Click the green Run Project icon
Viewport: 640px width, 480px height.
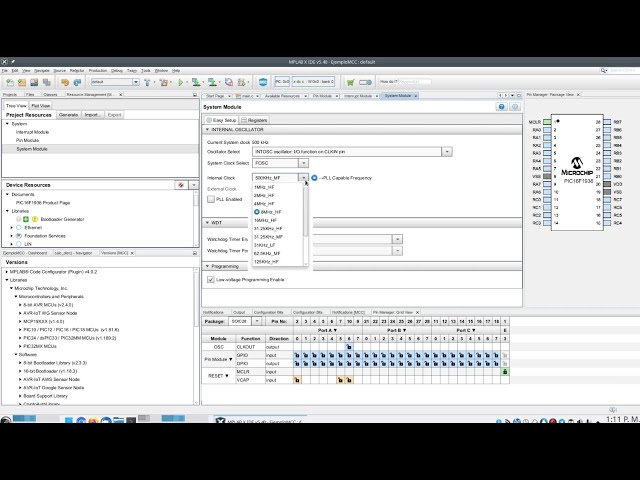pyautogui.click(x=181, y=82)
